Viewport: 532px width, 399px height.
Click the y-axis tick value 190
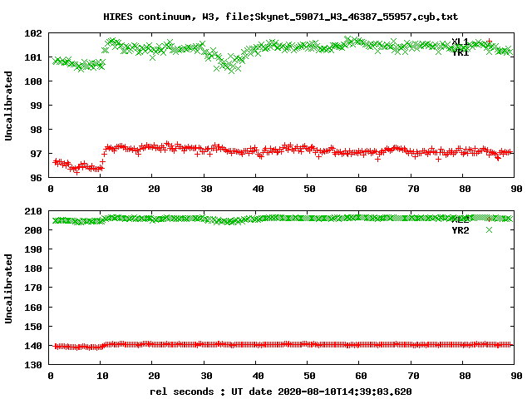click(x=33, y=249)
